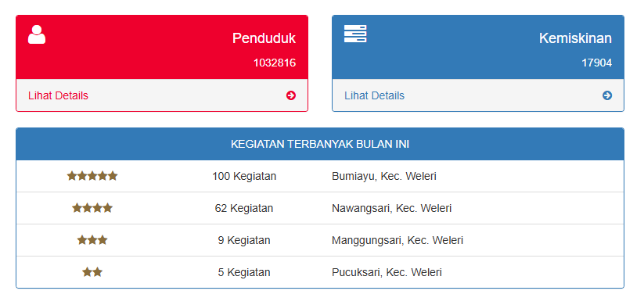Screen dimensions: 644x305
Task: Click the 100 Kegiatan count
Action: tap(244, 176)
